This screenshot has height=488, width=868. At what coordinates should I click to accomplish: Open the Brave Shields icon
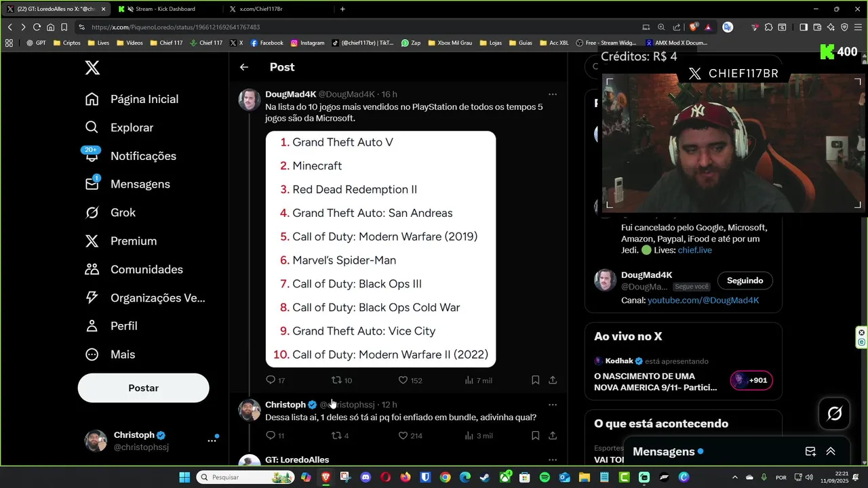(x=694, y=27)
